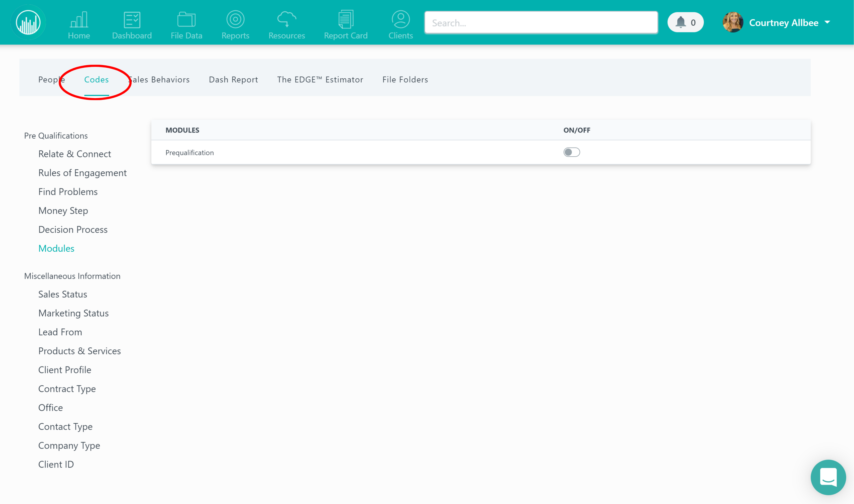Click the Pre Qualifications section heading
Viewport: 854px width, 504px height.
[x=56, y=135]
